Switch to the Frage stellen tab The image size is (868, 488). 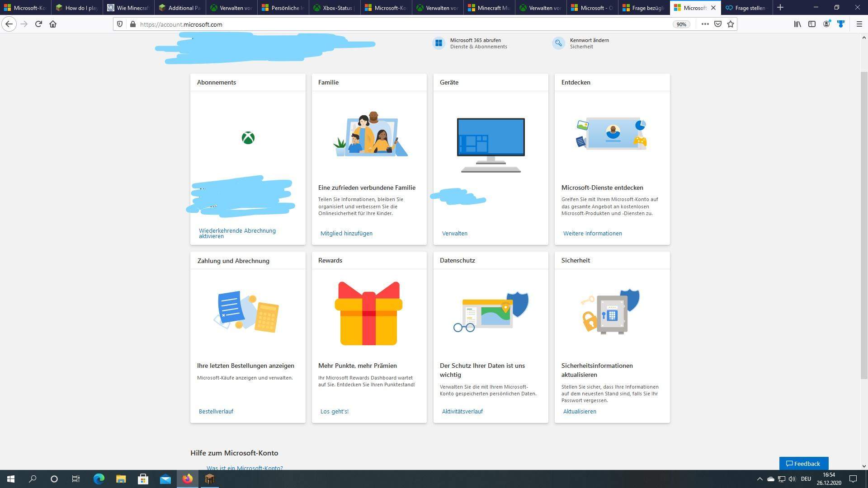pyautogui.click(x=747, y=8)
